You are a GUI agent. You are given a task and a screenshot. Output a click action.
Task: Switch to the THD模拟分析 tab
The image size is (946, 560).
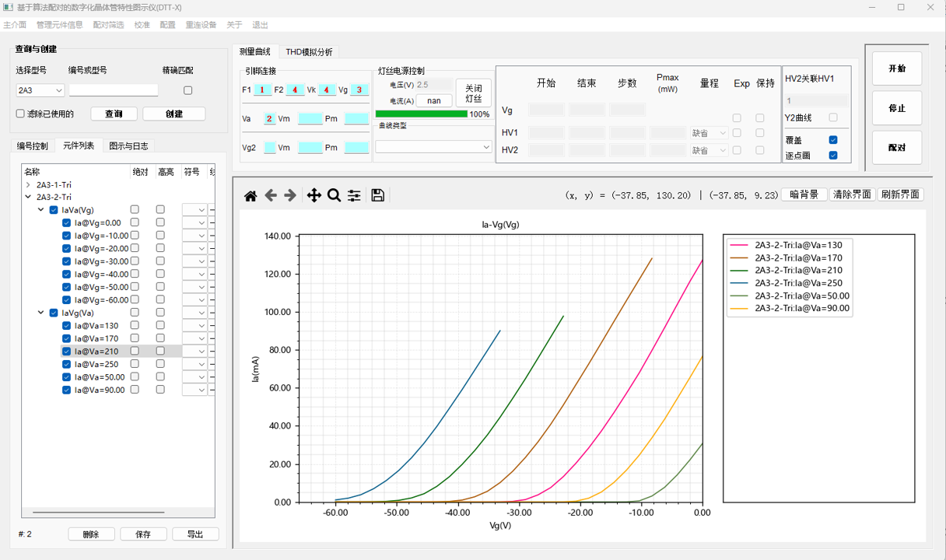309,52
